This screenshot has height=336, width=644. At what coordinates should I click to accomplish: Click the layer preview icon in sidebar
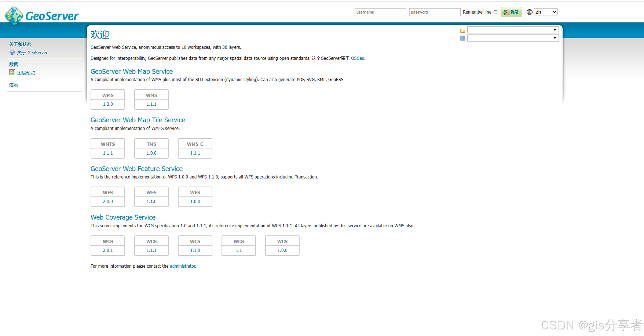pos(12,72)
